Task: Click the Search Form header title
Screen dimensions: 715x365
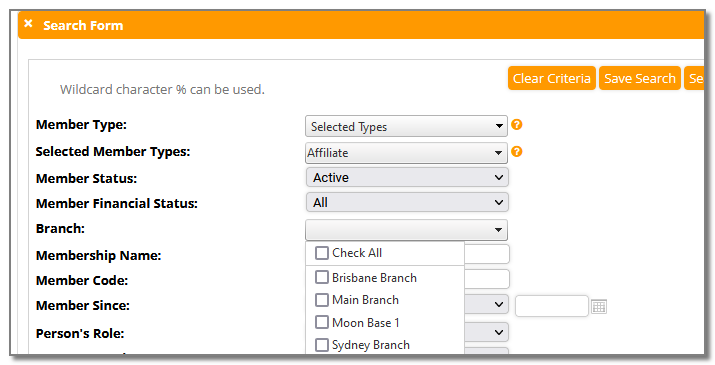Action: (x=83, y=26)
